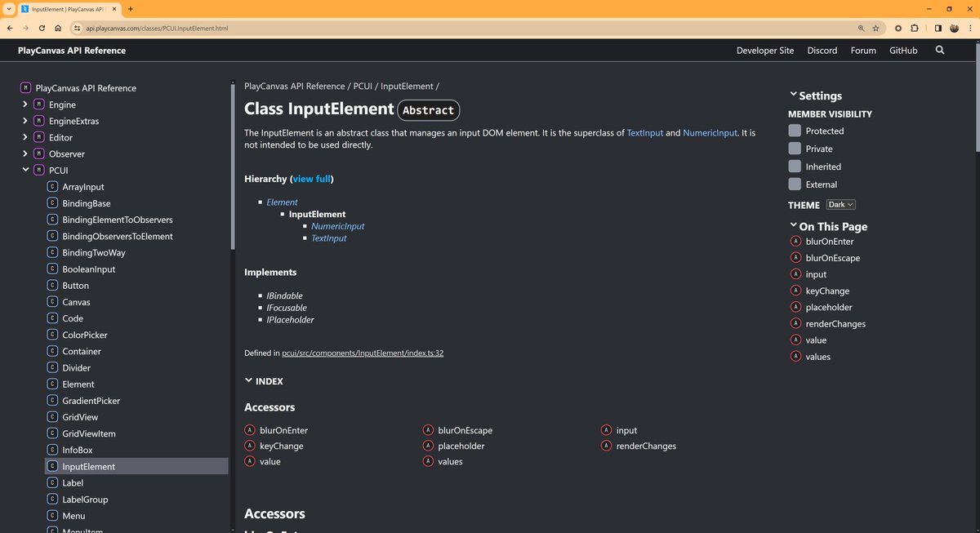980x533 pixels.
Task: Open Discord in top navigation
Action: coord(822,50)
